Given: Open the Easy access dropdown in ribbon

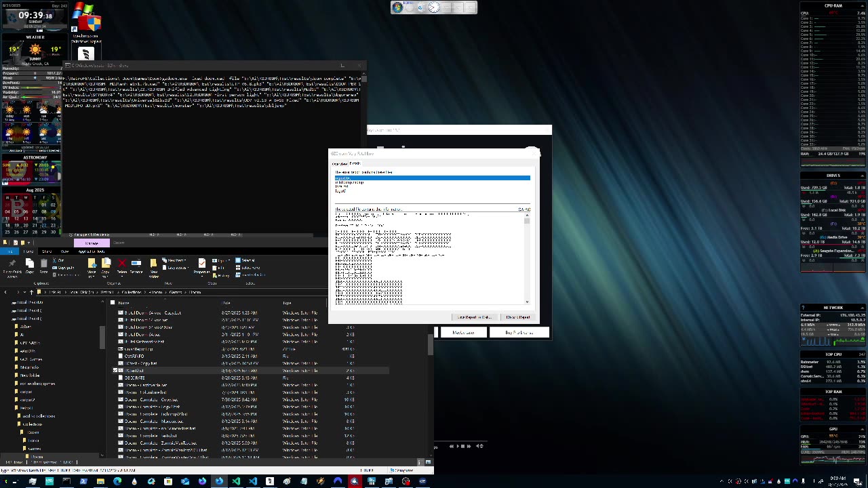Looking at the screenshot, I should coord(176,268).
